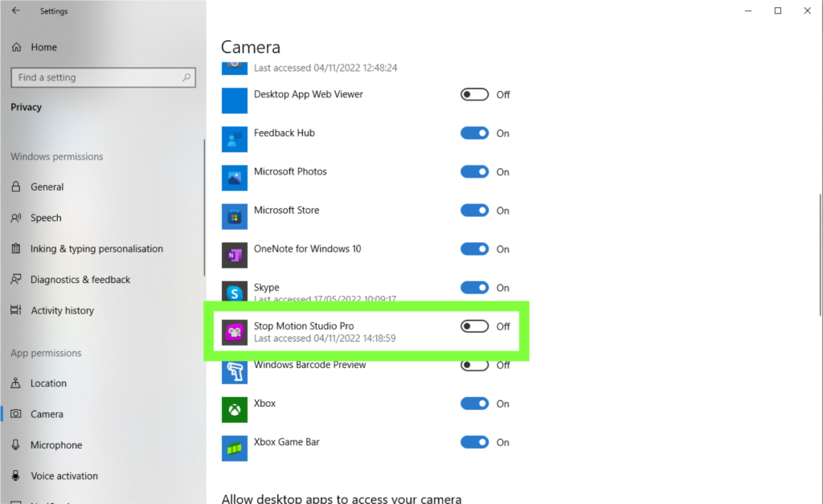Click the Inking & typing clipboard icon

point(16,249)
